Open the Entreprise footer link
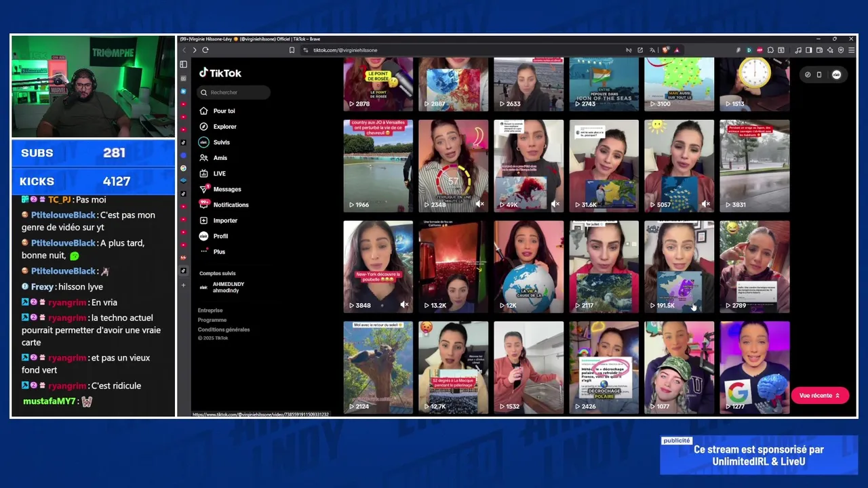The image size is (868, 488). pos(210,310)
